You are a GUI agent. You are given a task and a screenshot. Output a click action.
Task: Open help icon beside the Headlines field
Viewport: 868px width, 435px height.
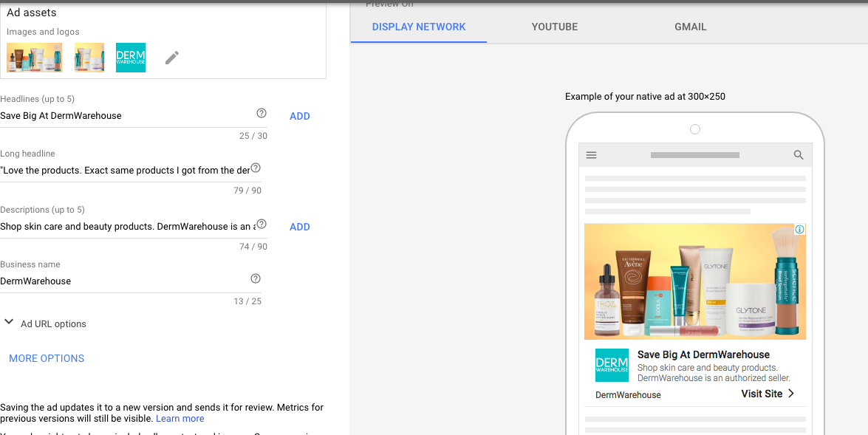click(x=262, y=113)
